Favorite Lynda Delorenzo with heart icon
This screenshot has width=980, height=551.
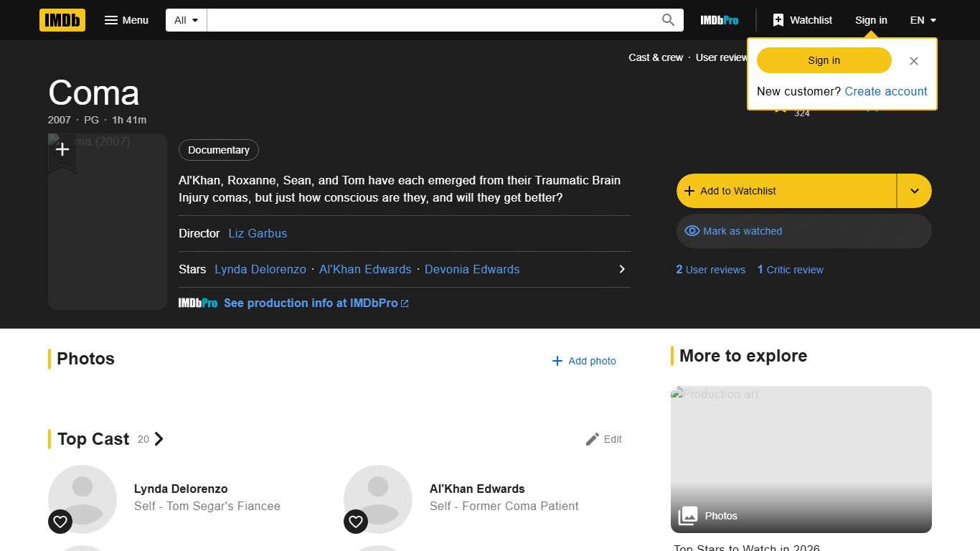tap(60, 522)
